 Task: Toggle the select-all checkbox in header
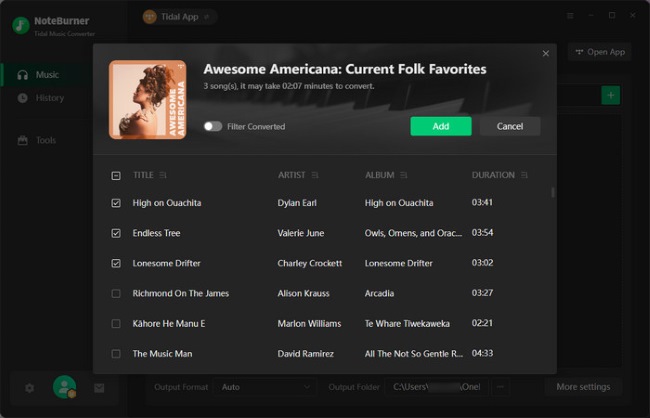[x=116, y=176]
